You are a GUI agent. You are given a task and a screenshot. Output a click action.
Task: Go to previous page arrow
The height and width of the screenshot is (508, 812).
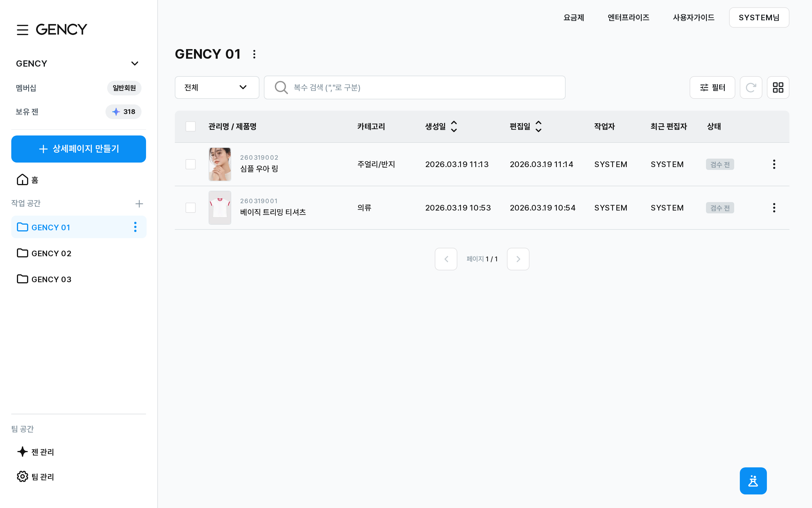coord(446,259)
